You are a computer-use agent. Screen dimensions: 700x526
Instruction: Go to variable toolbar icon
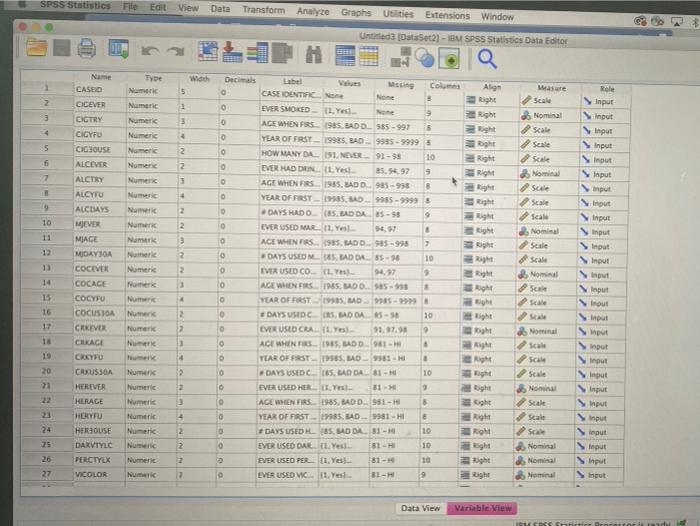[232, 52]
